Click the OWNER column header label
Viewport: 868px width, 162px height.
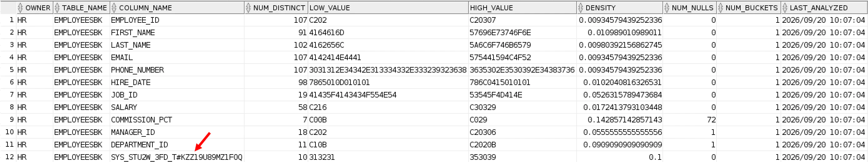[38, 8]
